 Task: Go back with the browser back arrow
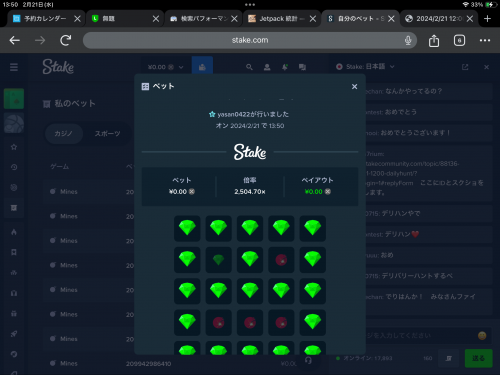click(15, 40)
